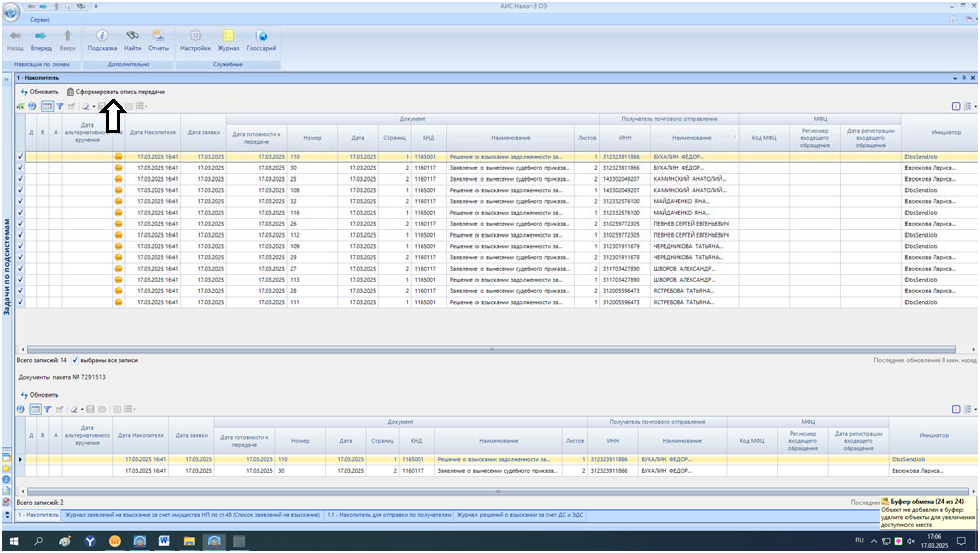
Task: Open the Отчеты reports icon
Action: coord(158,37)
